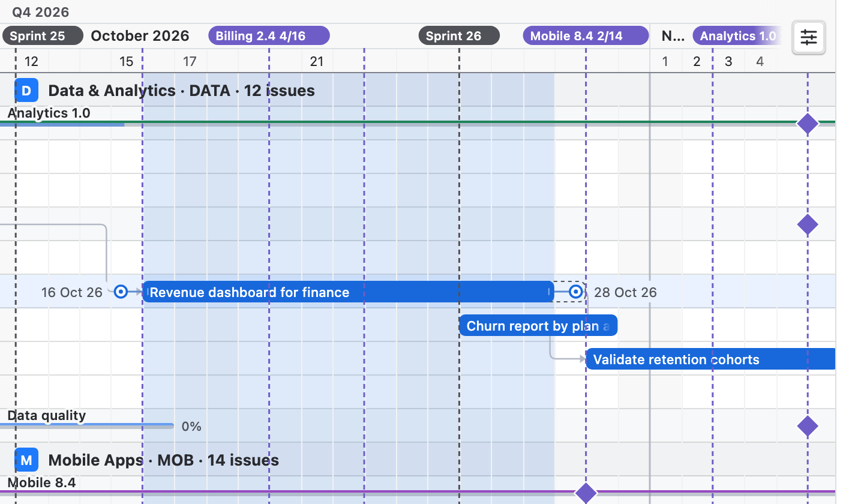Click the 0% progress value for Data quality
Screen dimensions: 864x504
tap(191, 427)
